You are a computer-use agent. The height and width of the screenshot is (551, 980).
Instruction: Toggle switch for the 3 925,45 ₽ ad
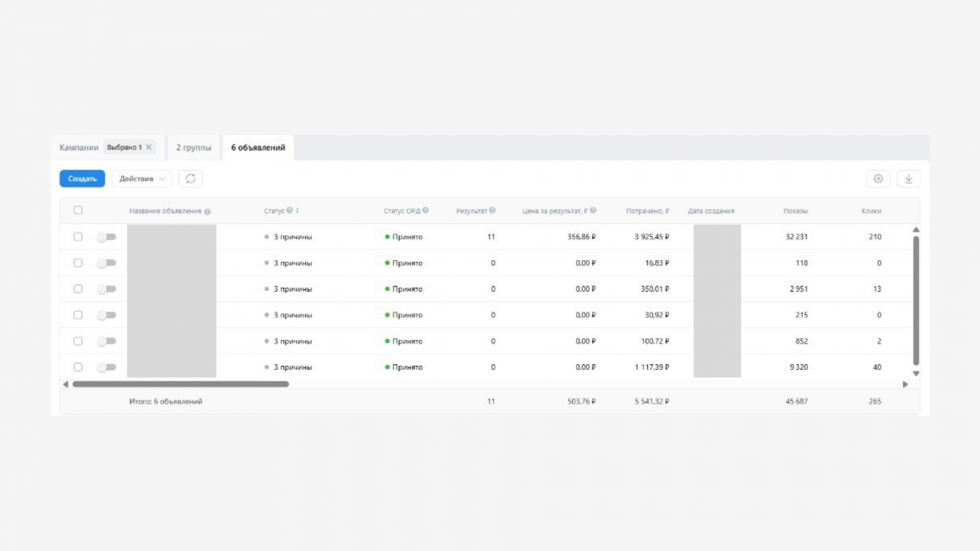tap(107, 237)
